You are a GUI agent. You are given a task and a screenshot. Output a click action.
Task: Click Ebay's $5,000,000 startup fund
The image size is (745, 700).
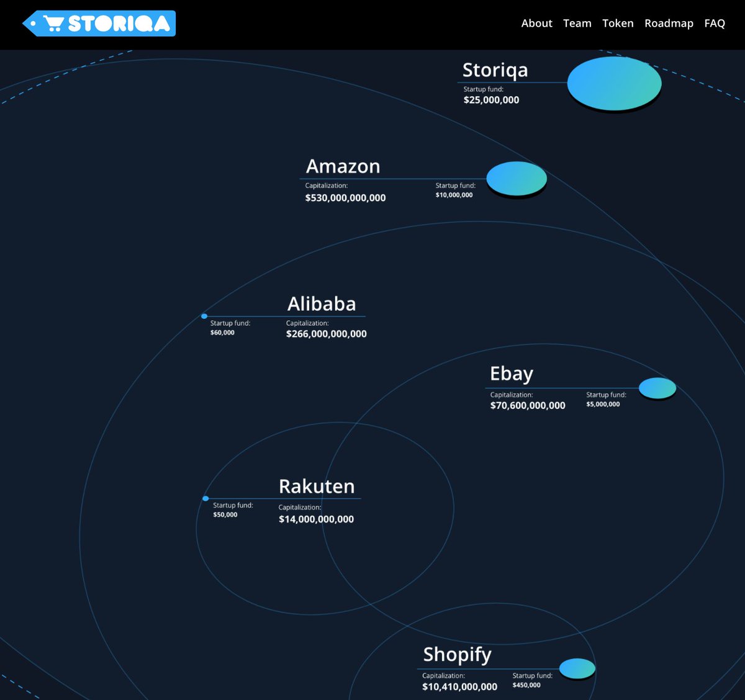coord(603,404)
